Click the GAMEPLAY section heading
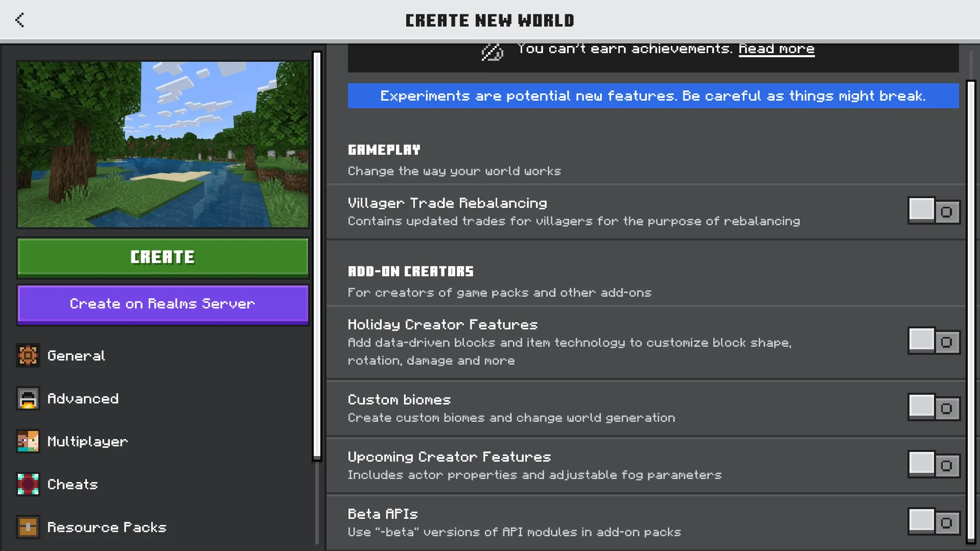 tap(384, 150)
